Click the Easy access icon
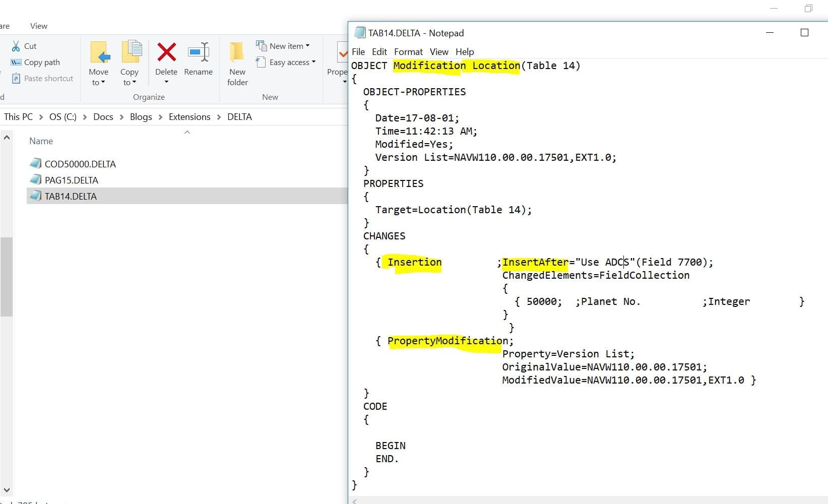This screenshot has height=504, width=828. pyautogui.click(x=261, y=62)
